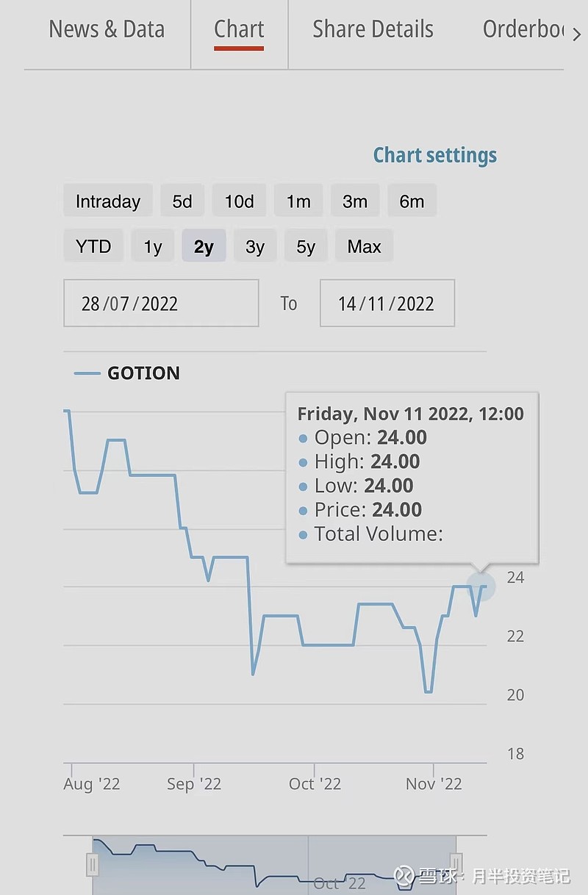Open the Orderbook tab
The height and width of the screenshot is (895, 588).
[x=523, y=29]
